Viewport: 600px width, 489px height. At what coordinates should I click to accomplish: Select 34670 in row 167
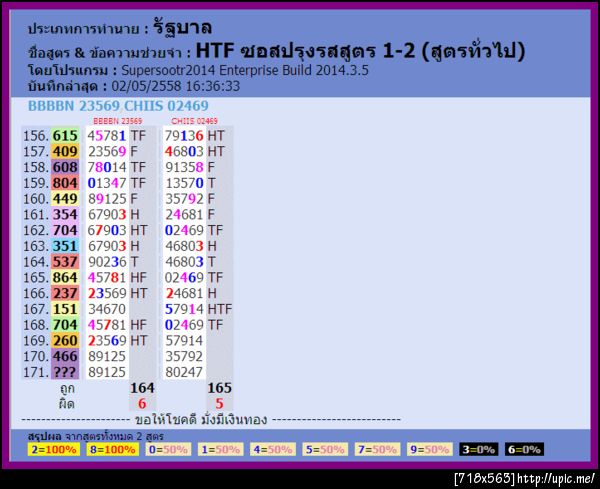pyautogui.click(x=107, y=309)
